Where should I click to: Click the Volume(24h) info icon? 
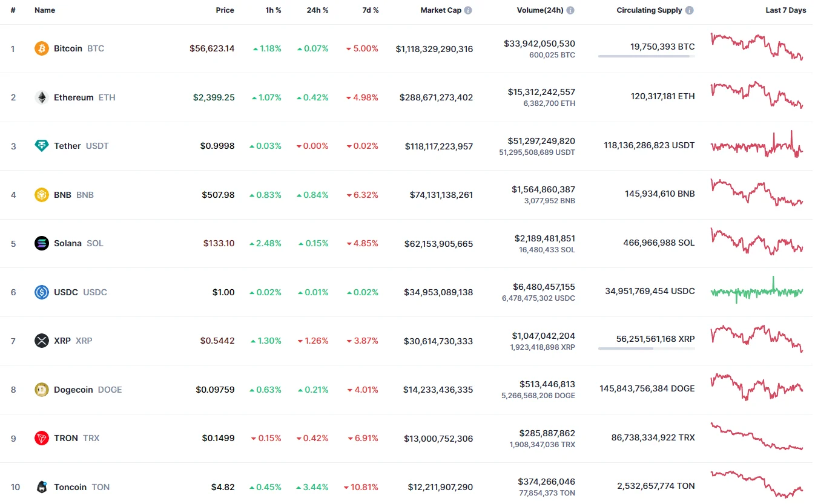point(570,10)
